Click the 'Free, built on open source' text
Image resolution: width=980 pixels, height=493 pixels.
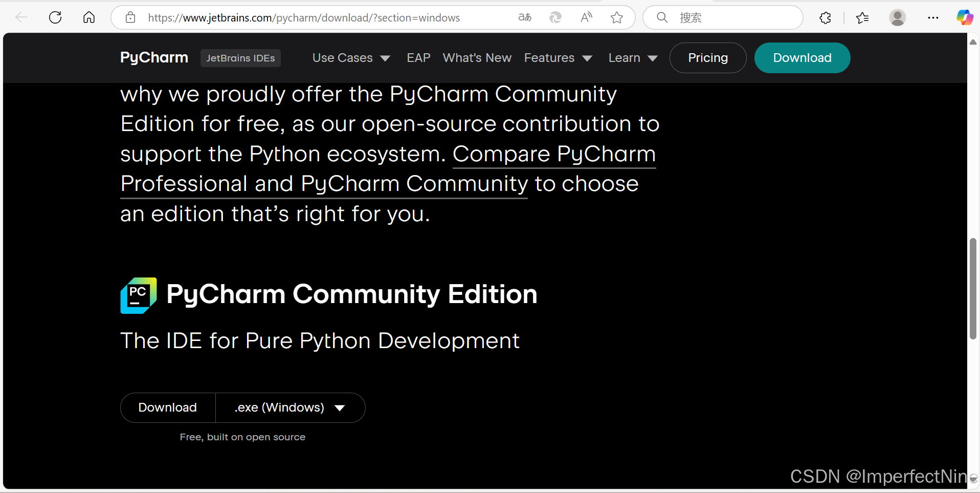(x=242, y=437)
